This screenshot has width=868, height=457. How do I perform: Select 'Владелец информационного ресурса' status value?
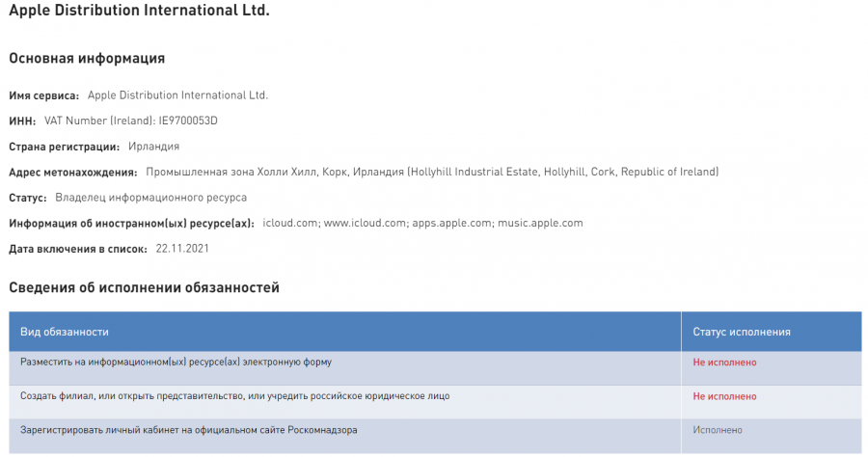[151, 198]
